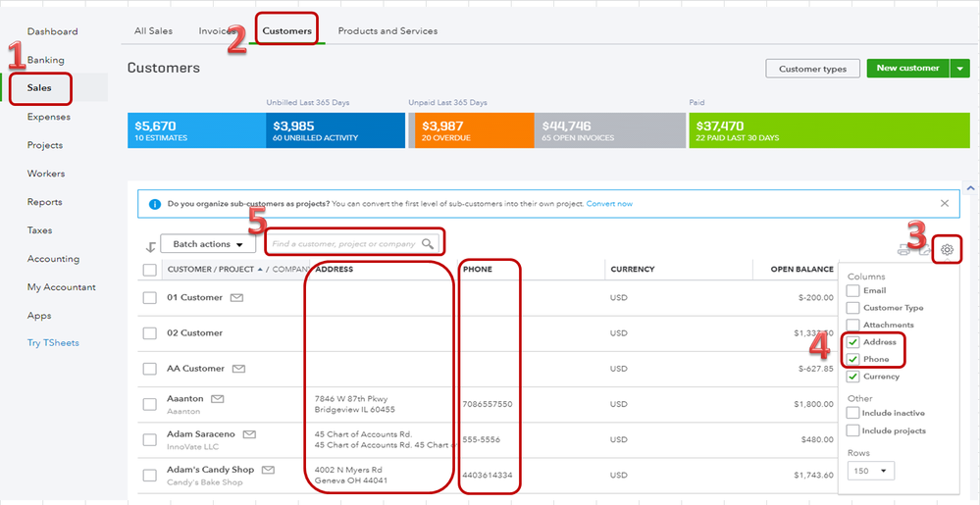Open Taxes in the sidebar
980x505 pixels.
pos(39,230)
